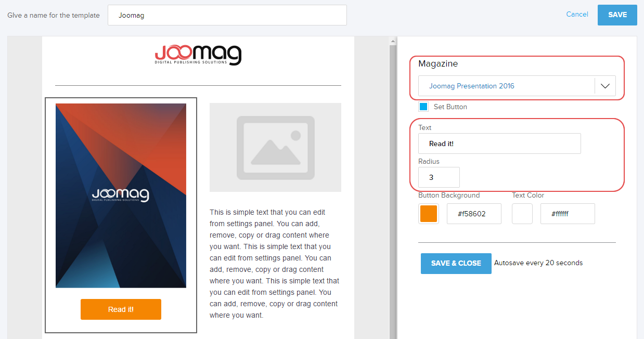
Task: Click the preview pane vertical scrollbar
Action: pos(392,182)
